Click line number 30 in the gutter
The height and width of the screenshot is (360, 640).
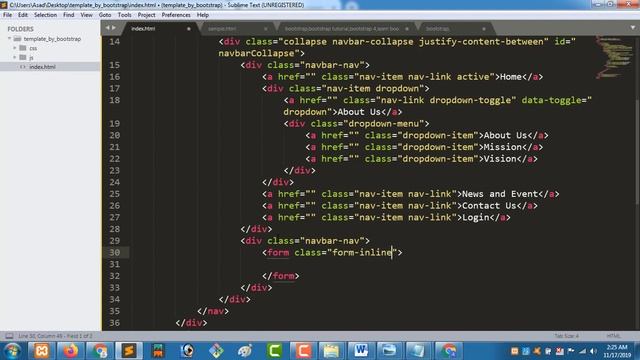[114, 253]
